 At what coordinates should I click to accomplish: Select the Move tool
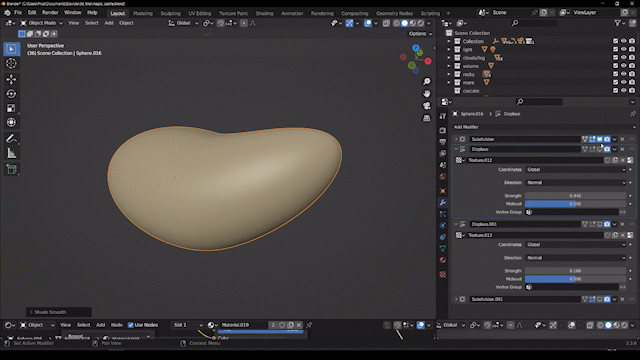point(11,79)
